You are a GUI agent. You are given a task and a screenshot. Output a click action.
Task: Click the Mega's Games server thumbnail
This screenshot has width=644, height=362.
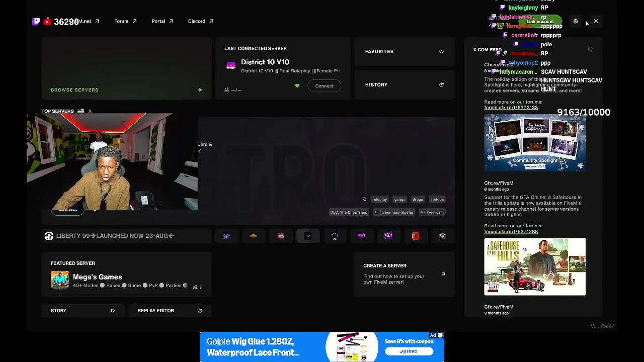60,281
